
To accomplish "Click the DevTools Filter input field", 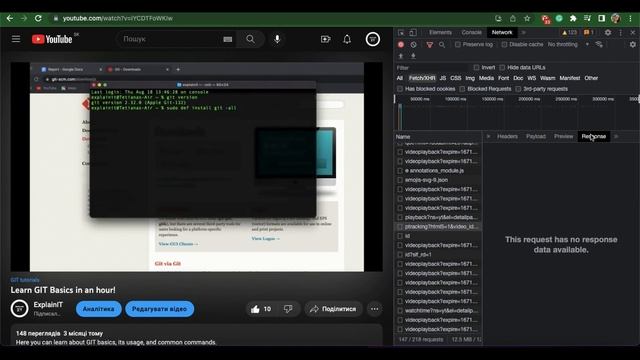I will (x=432, y=67).
